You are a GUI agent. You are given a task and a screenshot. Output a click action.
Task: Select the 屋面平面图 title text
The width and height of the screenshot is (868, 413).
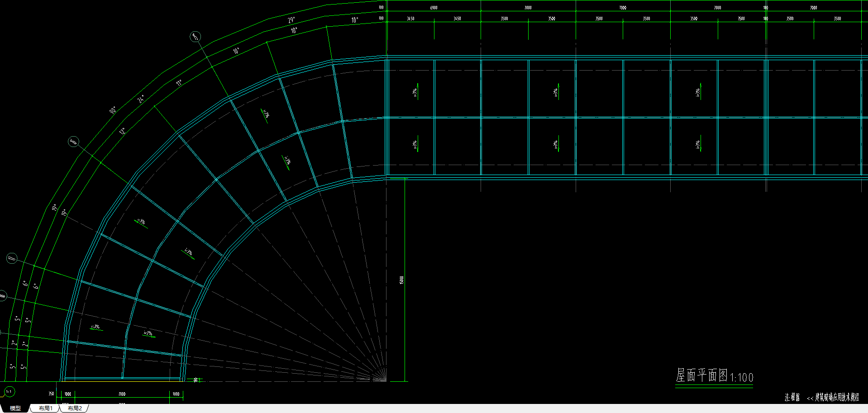point(702,375)
